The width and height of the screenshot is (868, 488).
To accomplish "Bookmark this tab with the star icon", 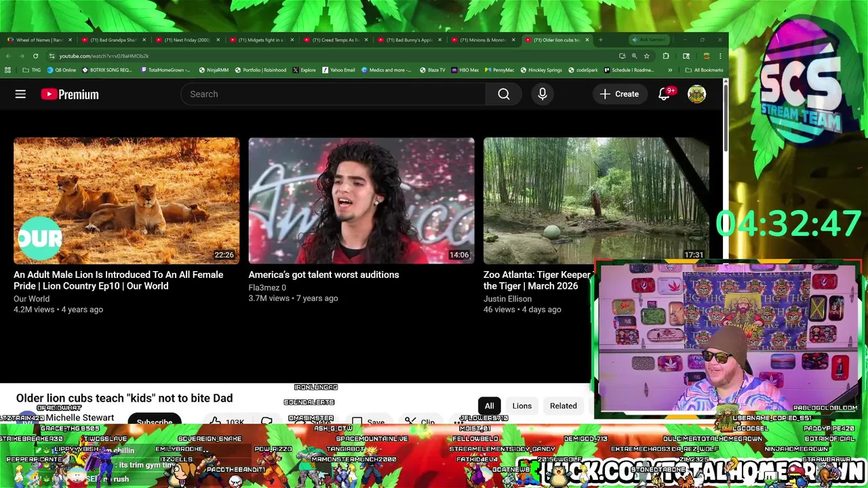I will pyautogui.click(x=647, y=56).
